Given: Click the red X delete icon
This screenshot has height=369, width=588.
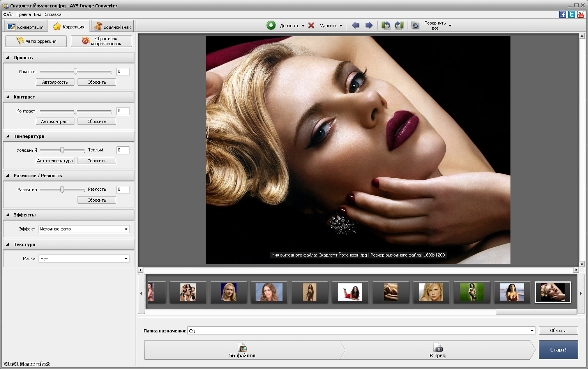Looking at the screenshot, I should coord(311,25).
